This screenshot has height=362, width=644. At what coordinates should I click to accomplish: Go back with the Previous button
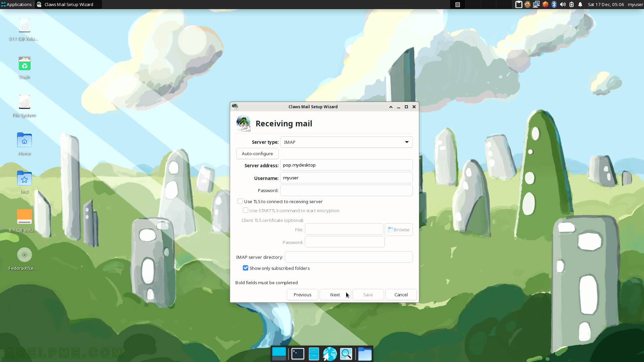(x=302, y=295)
